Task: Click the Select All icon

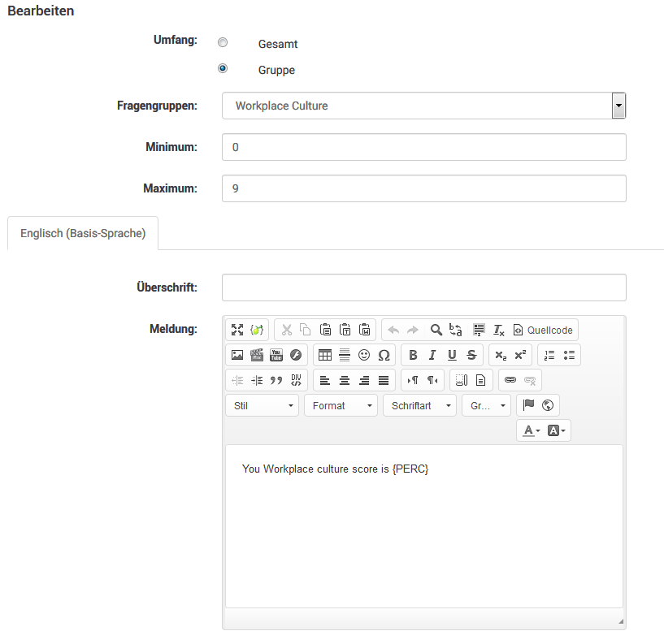Action: point(479,330)
